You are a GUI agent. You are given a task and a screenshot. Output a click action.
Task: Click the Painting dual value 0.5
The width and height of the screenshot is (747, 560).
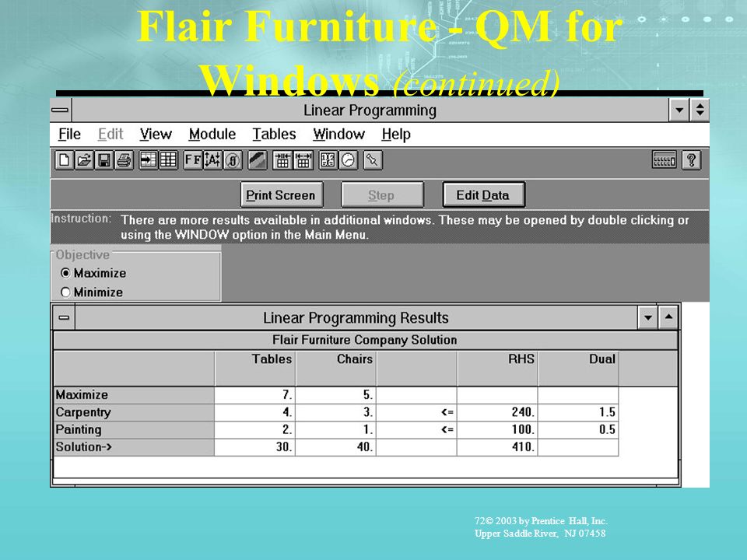579,429
